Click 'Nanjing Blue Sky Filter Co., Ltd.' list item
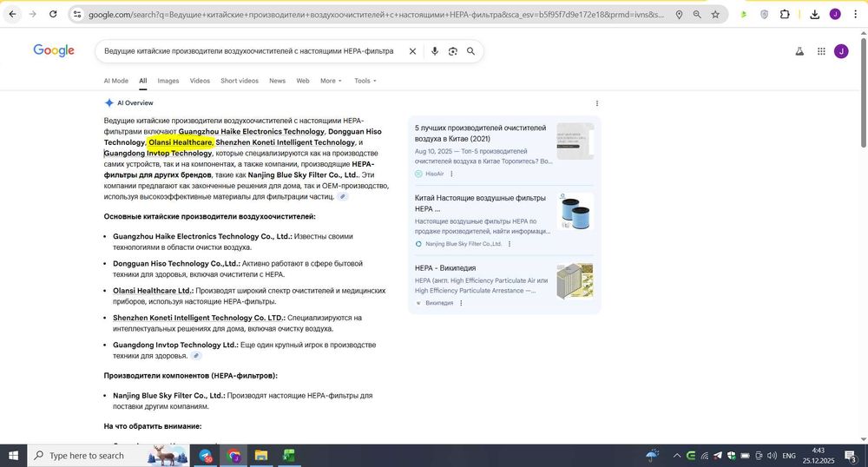868x467 pixels. point(169,396)
